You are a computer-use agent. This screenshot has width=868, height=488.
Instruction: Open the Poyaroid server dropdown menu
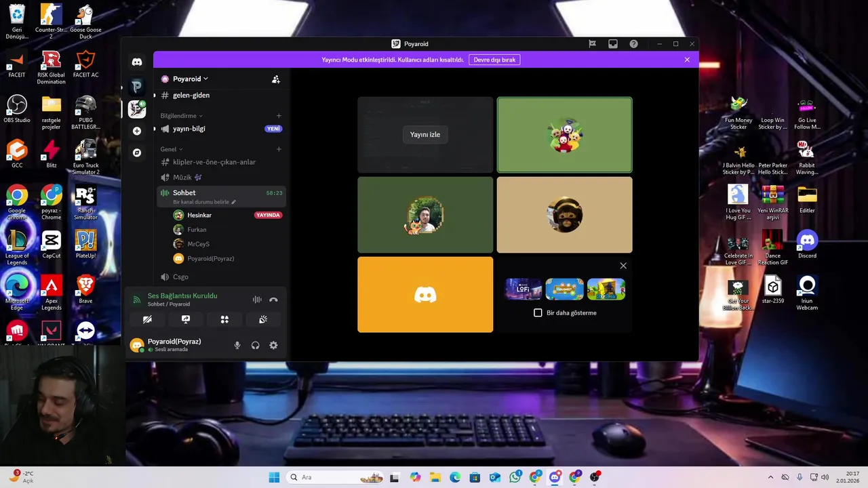[190, 79]
